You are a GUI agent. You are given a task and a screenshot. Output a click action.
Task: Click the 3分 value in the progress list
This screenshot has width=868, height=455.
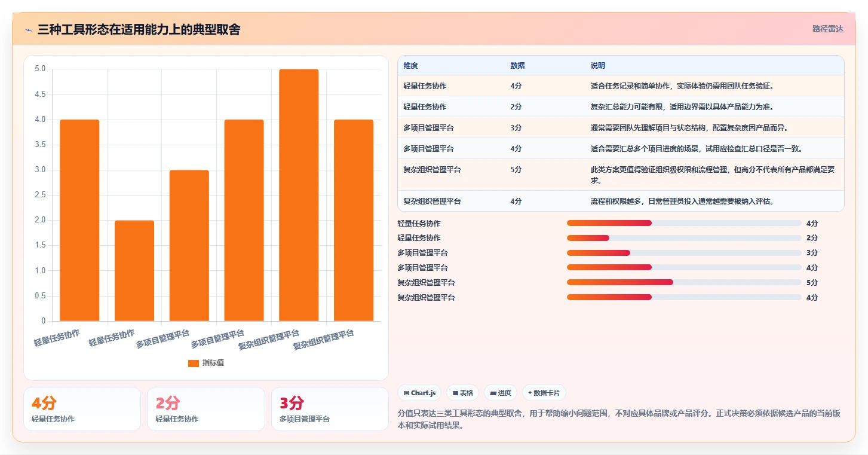(812, 253)
